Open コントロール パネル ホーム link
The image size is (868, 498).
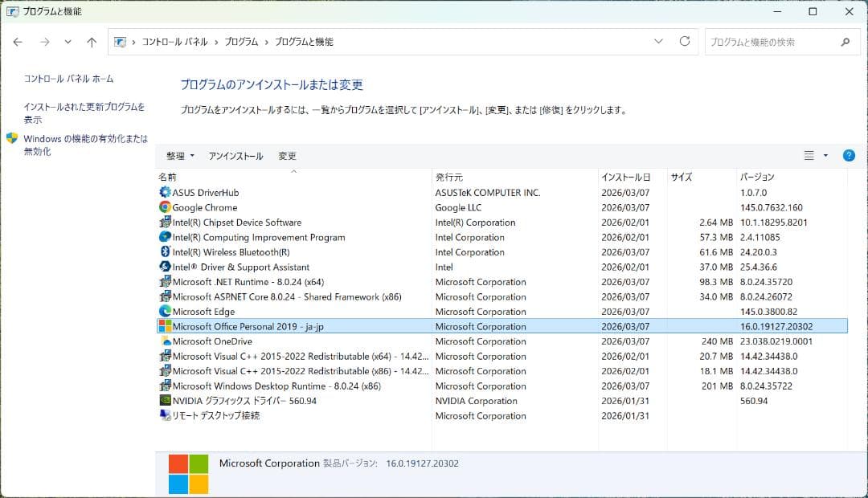[68, 79]
